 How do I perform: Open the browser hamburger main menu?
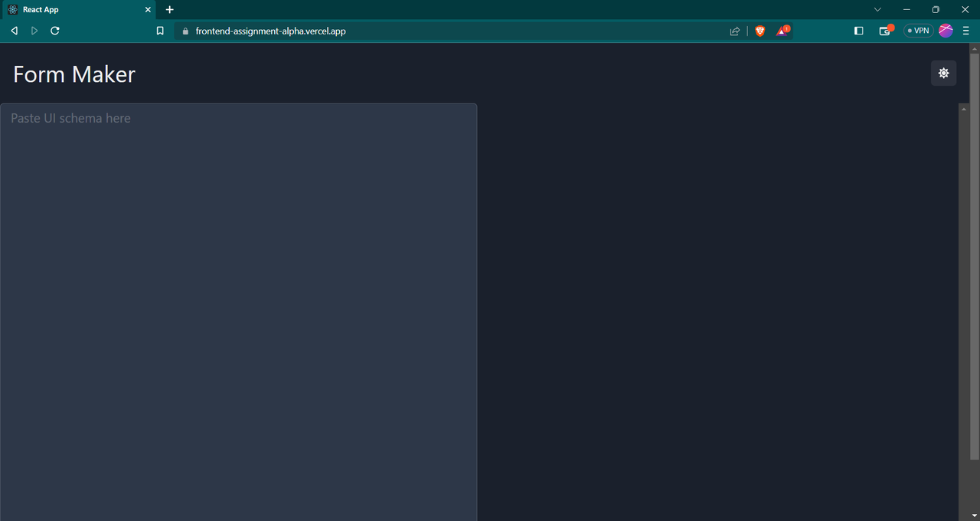pos(966,31)
